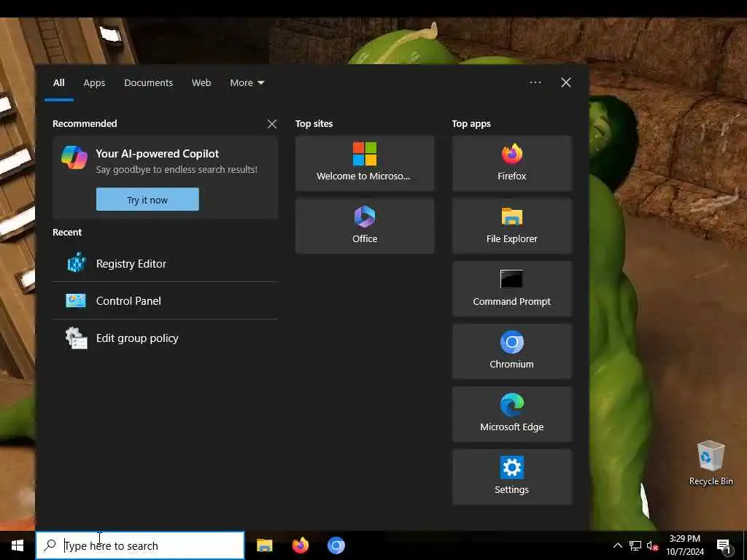The height and width of the screenshot is (560, 747).
Task: Click the search magnifier icon in taskbar
Action: (x=50, y=545)
